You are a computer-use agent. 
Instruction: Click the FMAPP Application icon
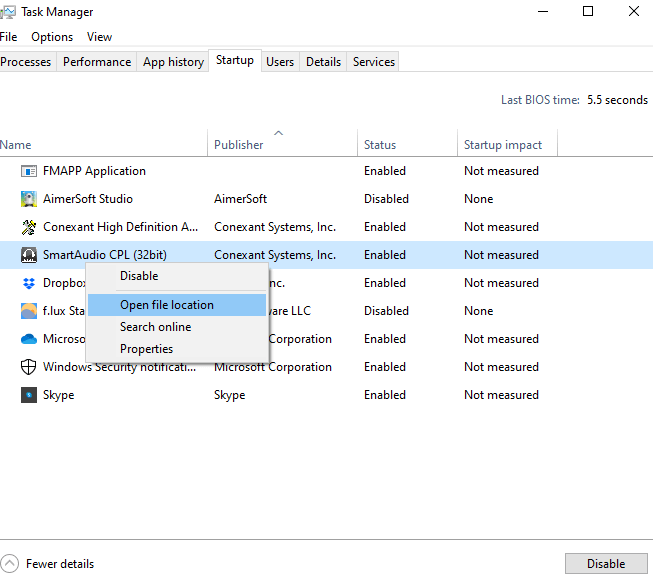point(29,171)
